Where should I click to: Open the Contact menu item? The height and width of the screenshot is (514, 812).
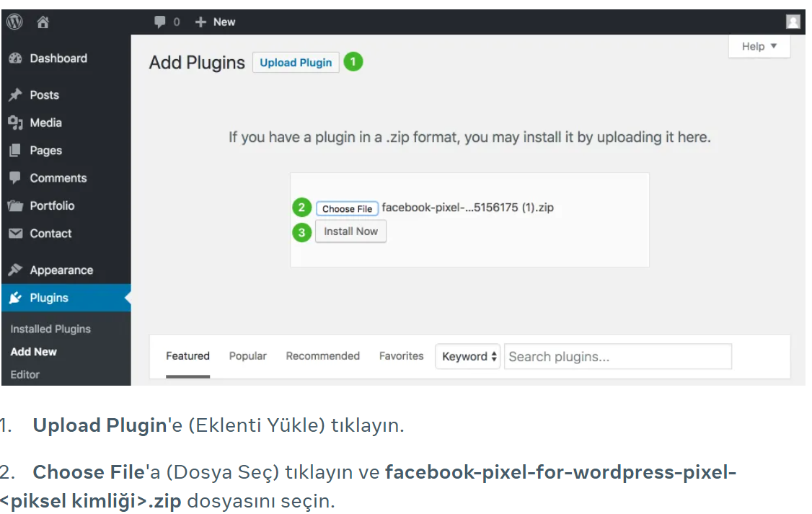(x=50, y=234)
